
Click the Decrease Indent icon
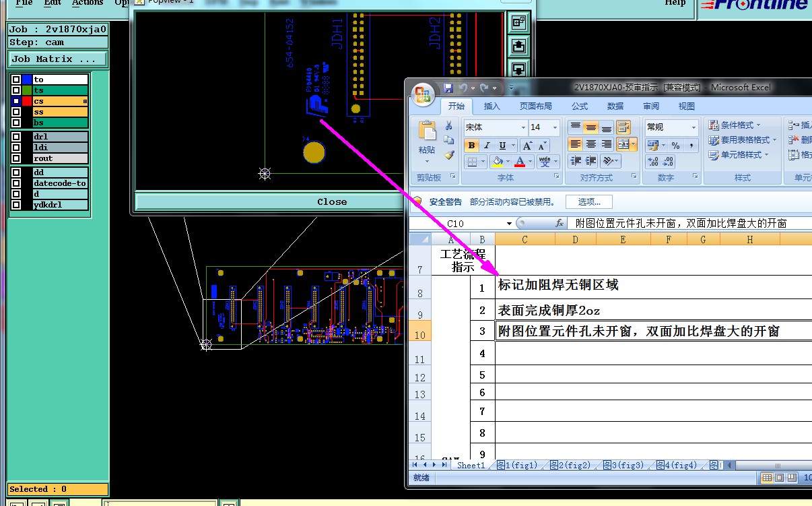tap(575, 161)
